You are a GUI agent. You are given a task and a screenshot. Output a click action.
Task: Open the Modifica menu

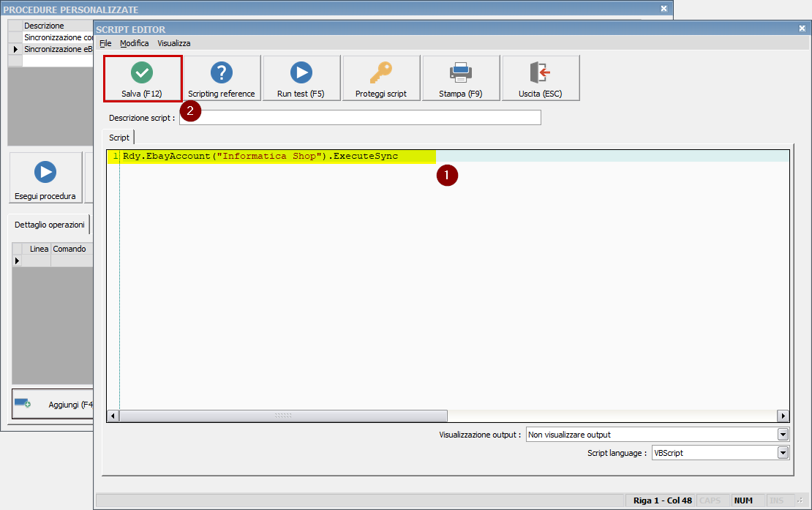coord(135,43)
